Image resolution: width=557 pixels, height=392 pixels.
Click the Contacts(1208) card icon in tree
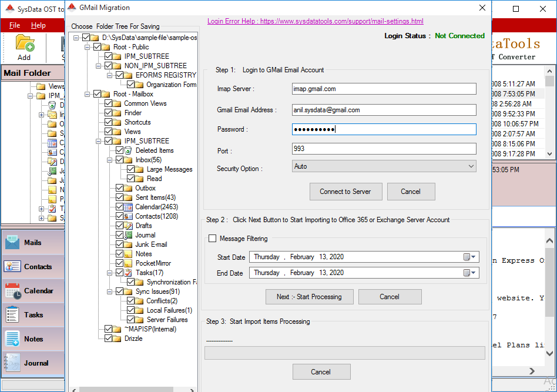128,216
